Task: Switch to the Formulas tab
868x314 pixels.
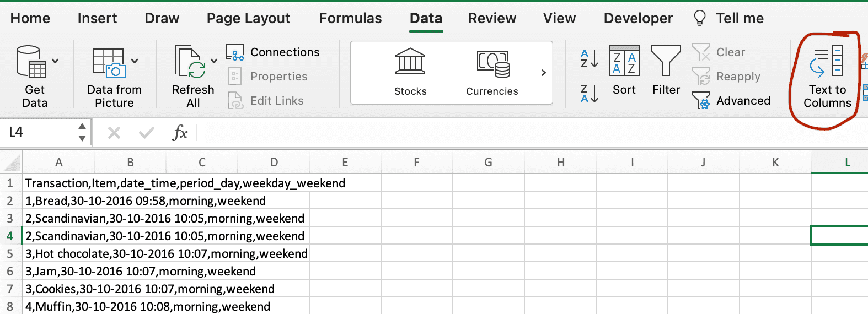Action: pyautogui.click(x=350, y=18)
